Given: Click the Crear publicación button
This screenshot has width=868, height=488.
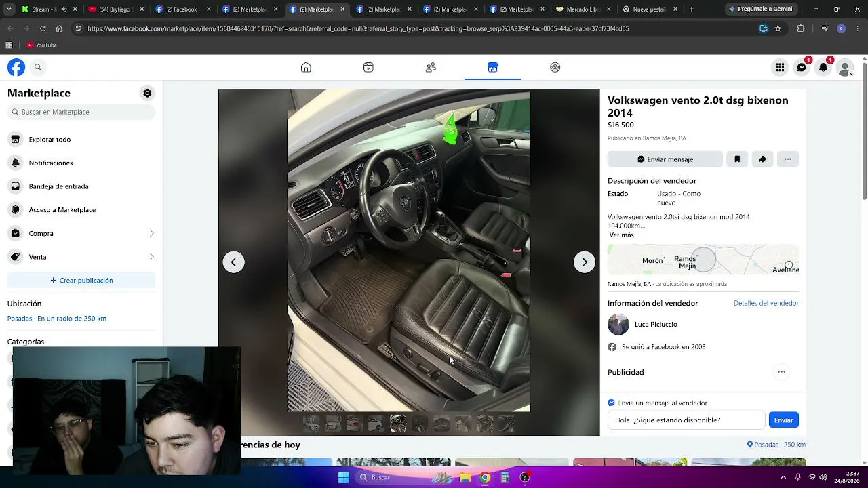Looking at the screenshot, I should [81, 281].
